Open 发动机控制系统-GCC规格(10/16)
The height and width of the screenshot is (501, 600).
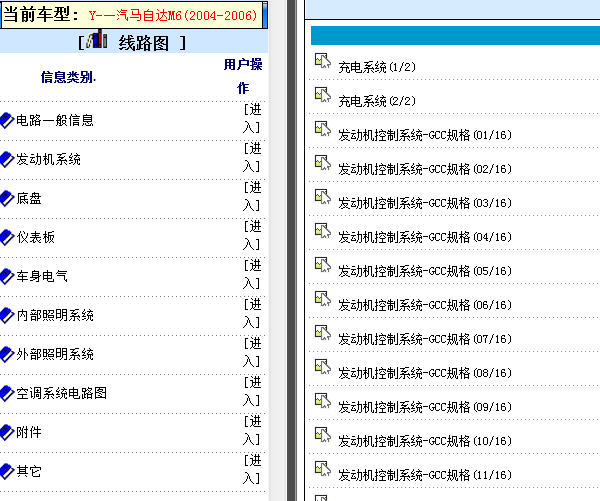pyautogui.click(x=425, y=442)
